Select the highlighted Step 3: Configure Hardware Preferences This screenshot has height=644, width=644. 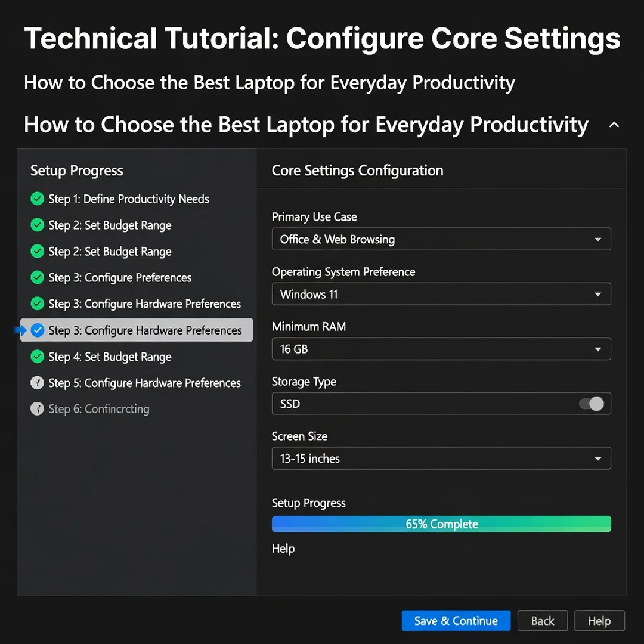tap(137, 330)
